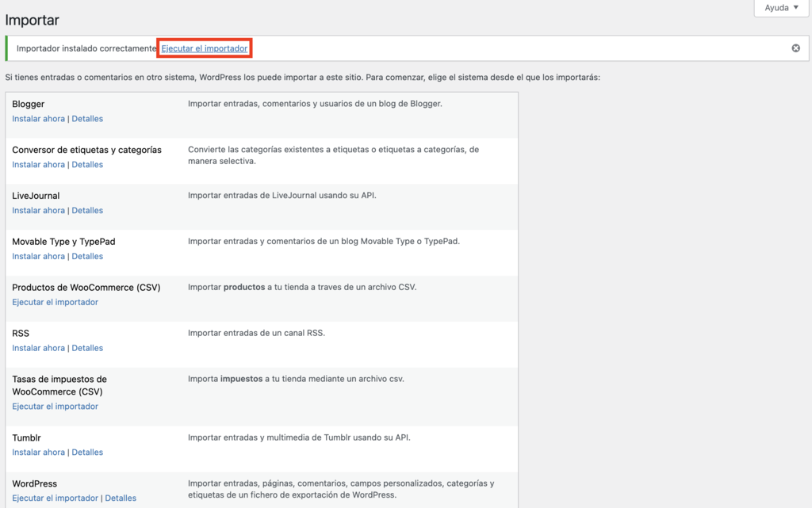Screen dimensions: 812x508
Task: Open details for the tag converter
Action: (x=87, y=164)
